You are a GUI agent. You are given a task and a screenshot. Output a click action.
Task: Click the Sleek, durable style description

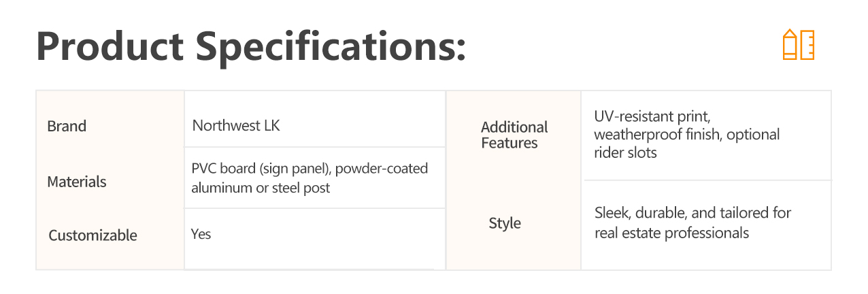(692, 223)
